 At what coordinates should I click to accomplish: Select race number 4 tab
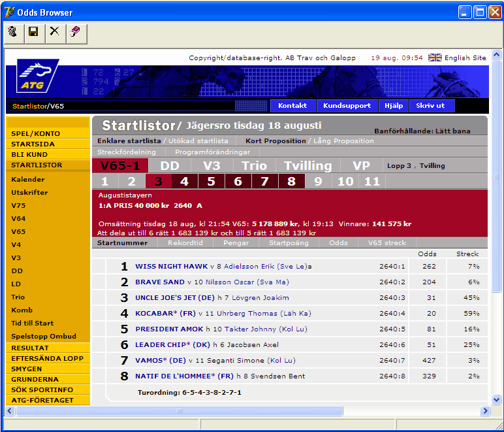[x=185, y=182]
